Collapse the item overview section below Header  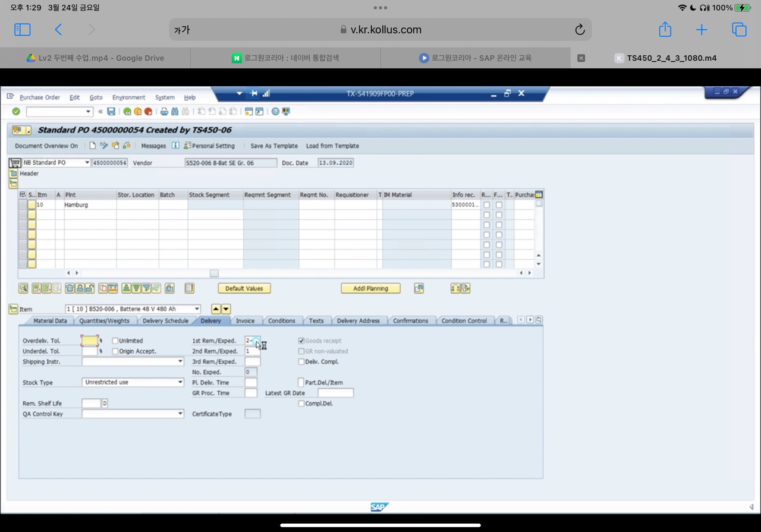pyautogui.click(x=13, y=184)
